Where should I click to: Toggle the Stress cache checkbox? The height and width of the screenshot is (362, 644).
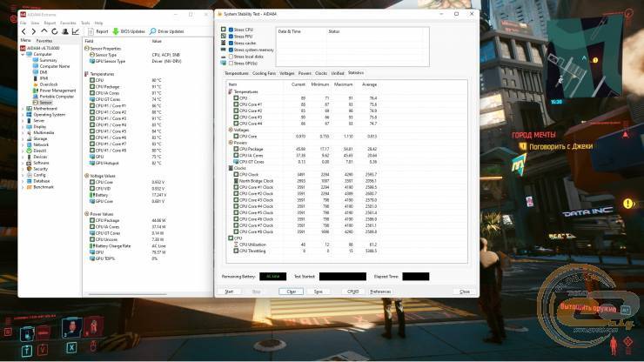point(231,43)
